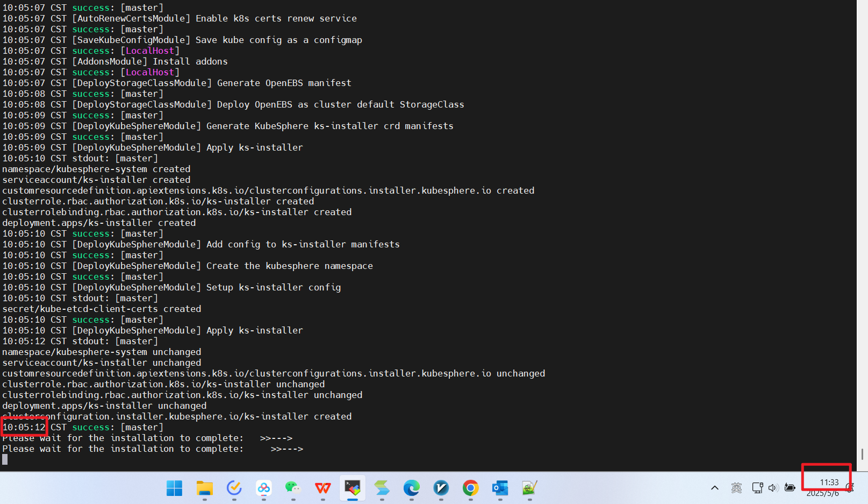Open the Sublime-style green S app icon
This screenshot has height=504, width=868.
click(382, 488)
